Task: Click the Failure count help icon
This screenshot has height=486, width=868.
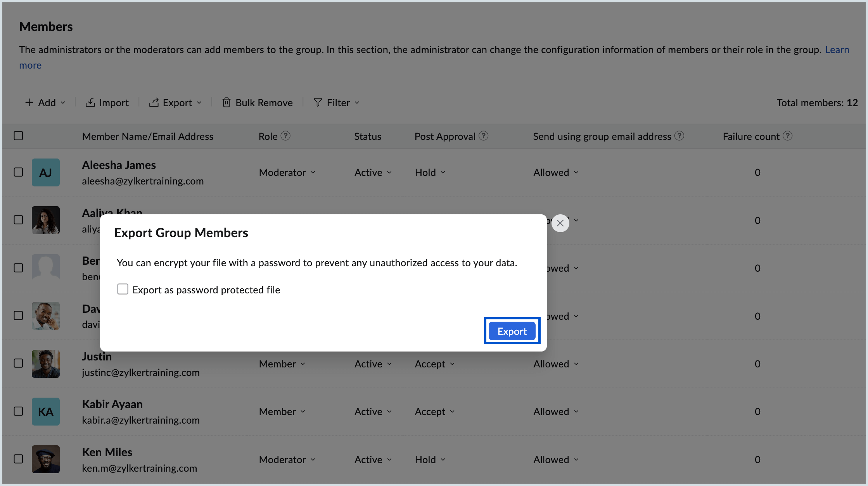Action: (787, 136)
